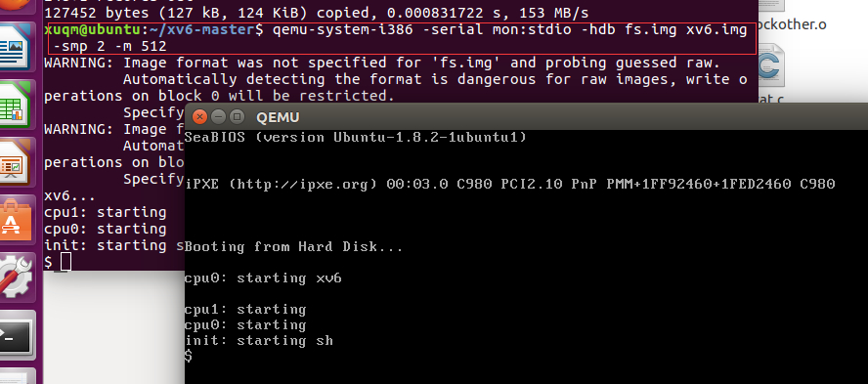868x384 pixels.
Task: Click the QEMU guest shell prompt
Action: (189, 357)
